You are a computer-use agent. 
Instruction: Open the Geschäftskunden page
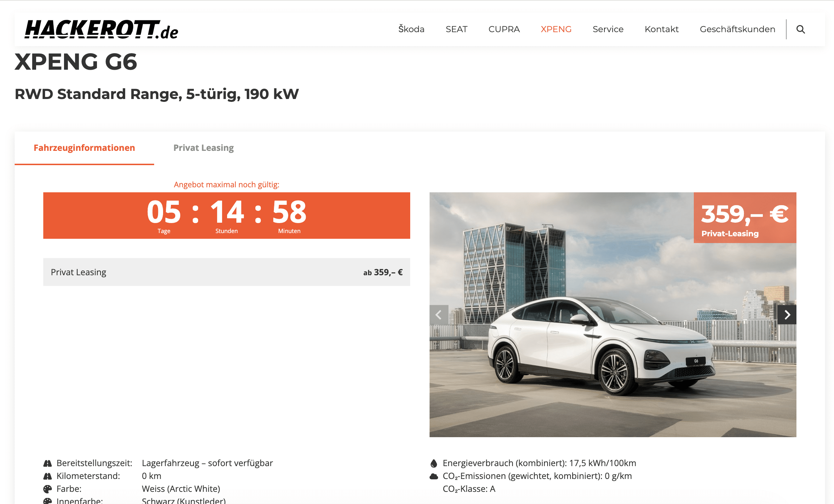[x=737, y=29]
